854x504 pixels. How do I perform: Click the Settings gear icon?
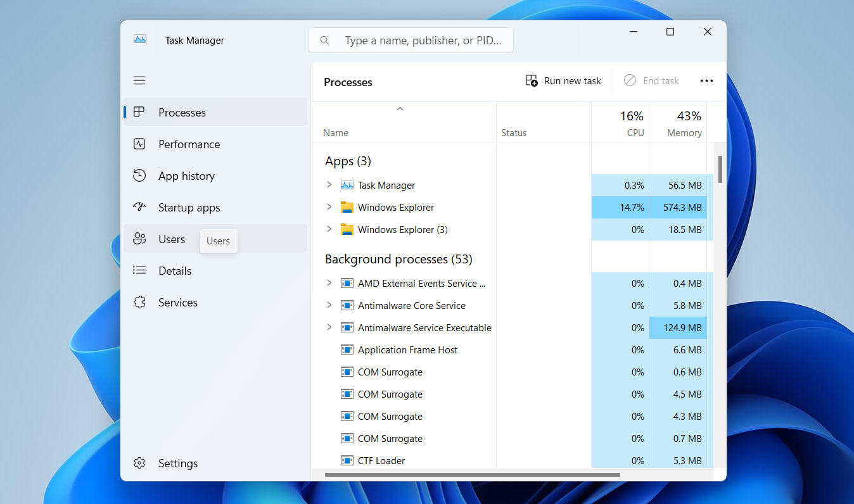click(139, 463)
